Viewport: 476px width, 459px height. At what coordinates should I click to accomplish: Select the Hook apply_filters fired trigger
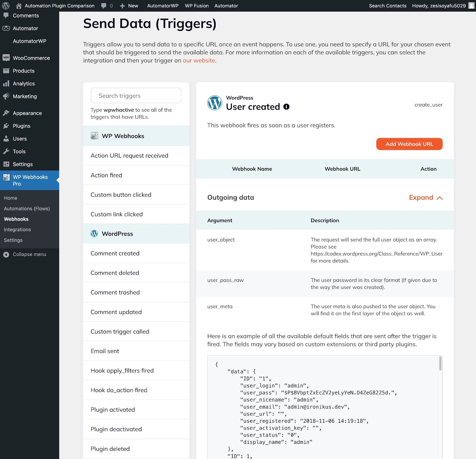click(x=136, y=370)
